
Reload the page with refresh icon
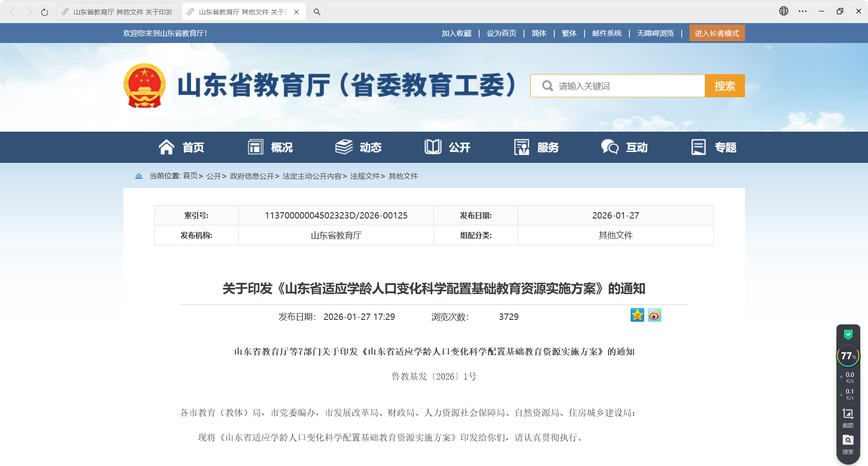coord(44,12)
